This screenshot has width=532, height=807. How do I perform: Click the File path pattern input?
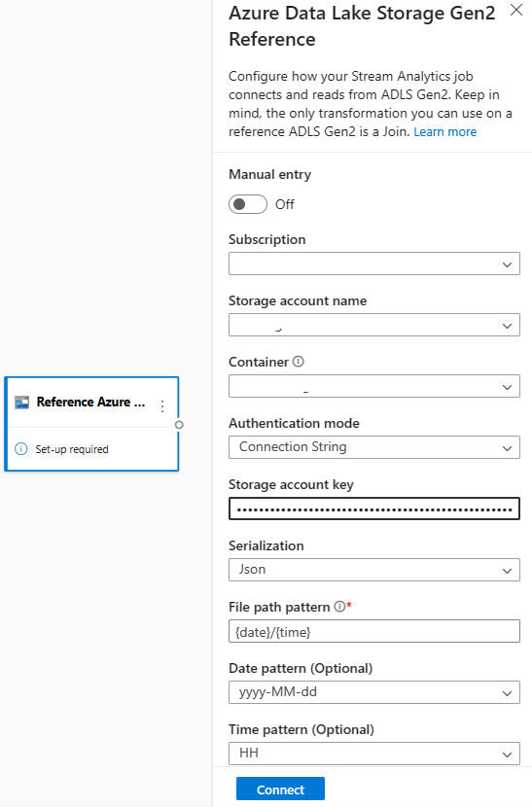pos(374,631)
